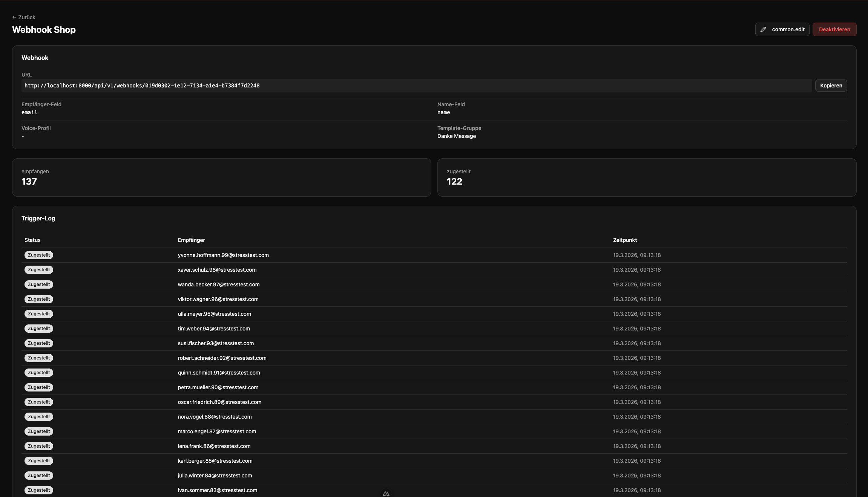This screenshot has height=497, width=868.
Task: Select the Danke Message template group value
Action: click(x=456, y=136)
